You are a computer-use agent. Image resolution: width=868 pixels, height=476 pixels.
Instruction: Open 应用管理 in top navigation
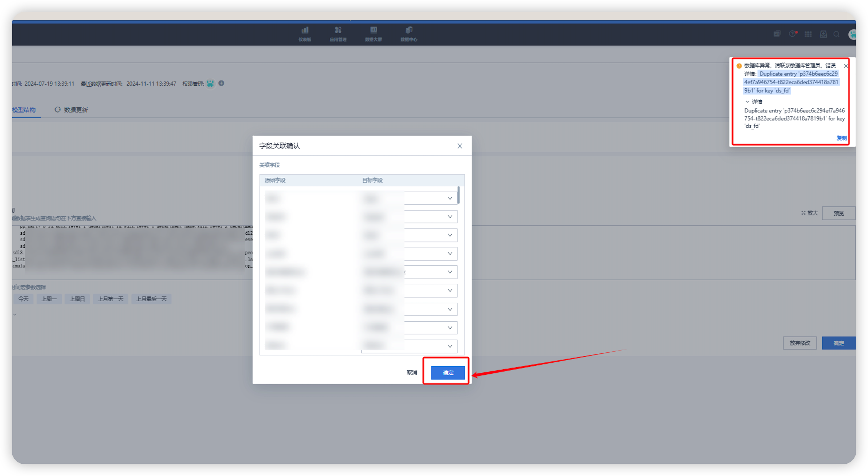[x=338, y=34]
